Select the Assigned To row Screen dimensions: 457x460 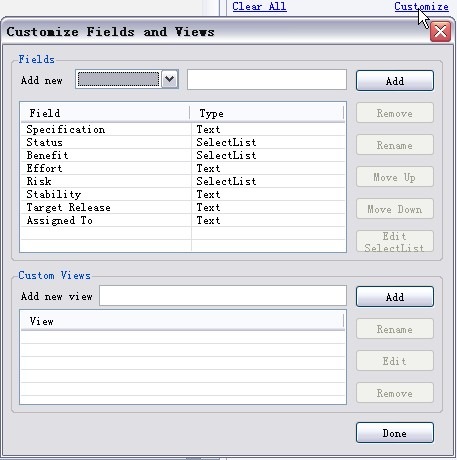click(183, 220)
